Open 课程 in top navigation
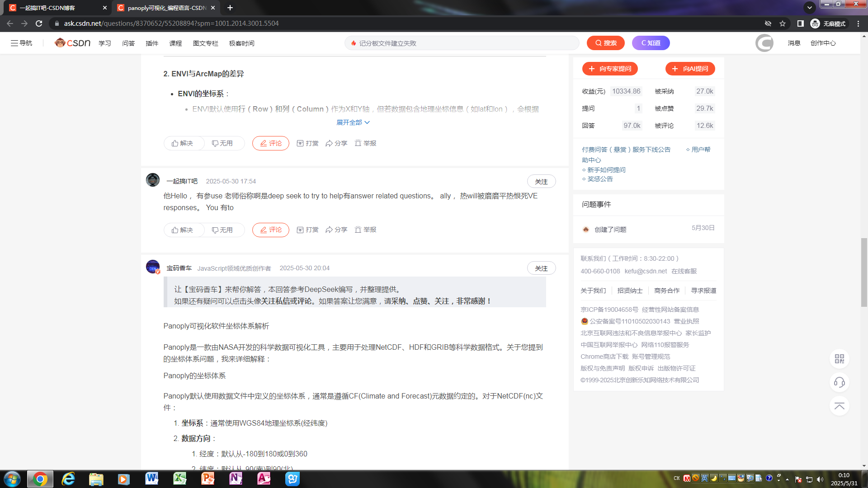This screenshot has width=868, height=488. pos(175,43)
